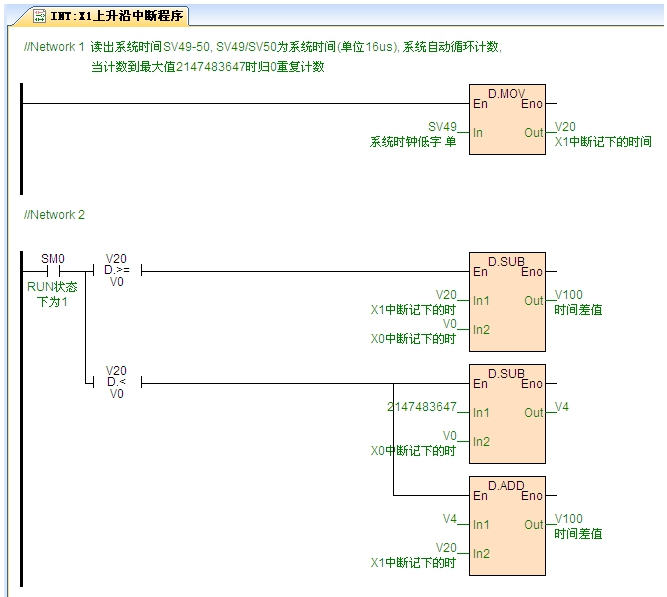Click the V100 output of D.ADD block
This screenshot has width=667, height=597.
pos(569,519)
